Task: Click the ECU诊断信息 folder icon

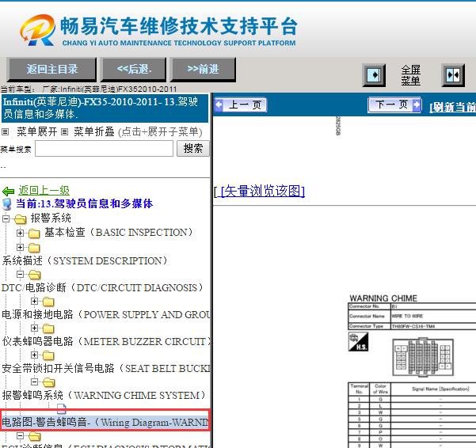Action: point(34,436)
